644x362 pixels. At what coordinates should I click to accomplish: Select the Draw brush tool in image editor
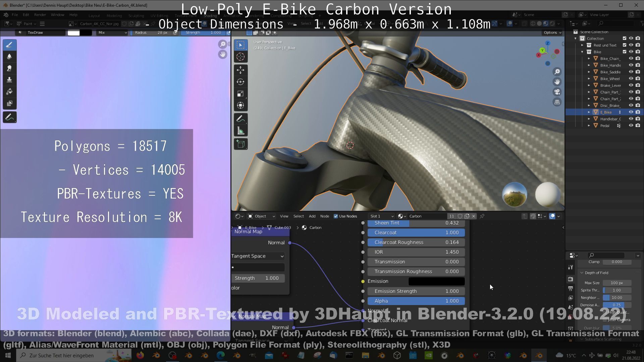(9, 45)
